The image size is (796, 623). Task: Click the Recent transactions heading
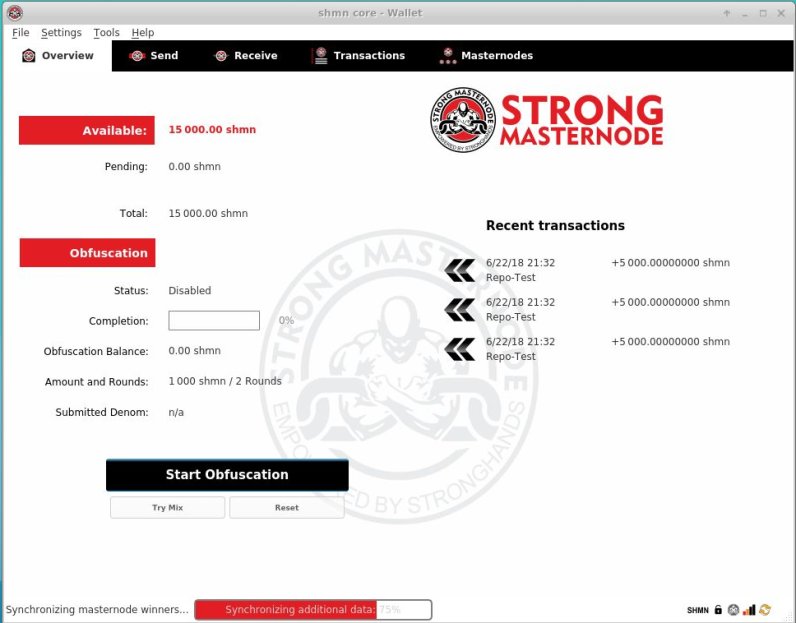pyautogui.click(x=555, y=225)
